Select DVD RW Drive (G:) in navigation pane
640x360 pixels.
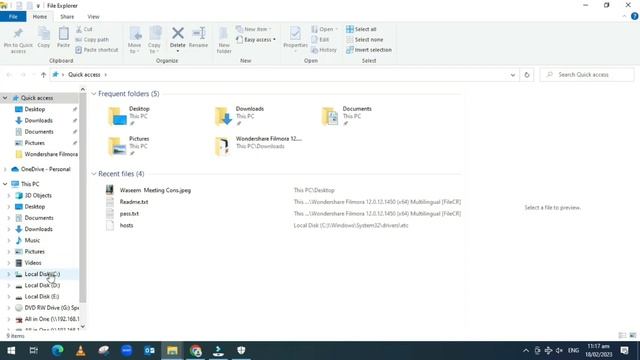click(51, 308)
